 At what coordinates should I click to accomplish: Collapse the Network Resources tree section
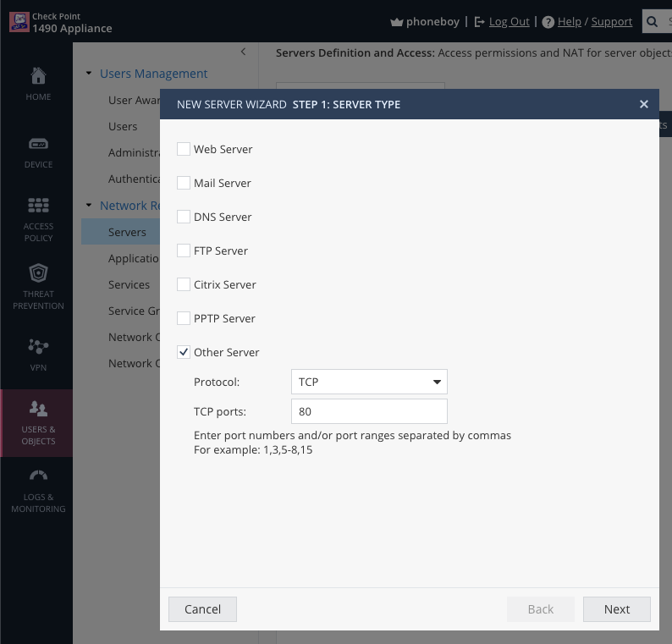(x=89, y=206)
